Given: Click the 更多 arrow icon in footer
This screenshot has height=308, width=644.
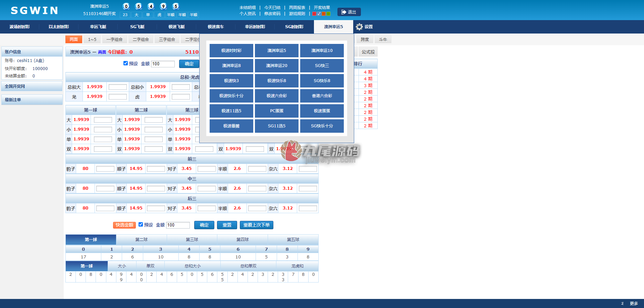Looking at the screenshot, I should pyautogui.click(x=622, y=303).
